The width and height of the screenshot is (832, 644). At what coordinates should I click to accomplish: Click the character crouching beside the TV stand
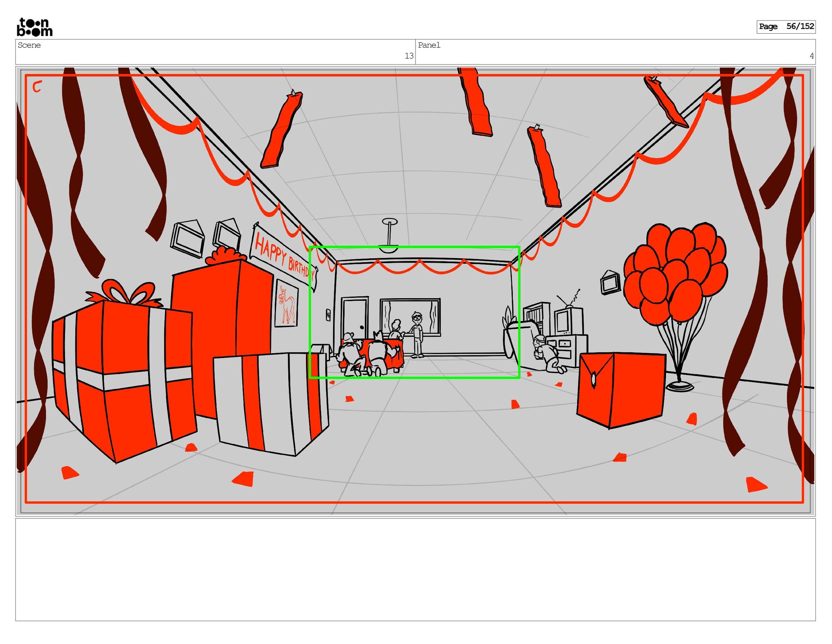[547, 353]
